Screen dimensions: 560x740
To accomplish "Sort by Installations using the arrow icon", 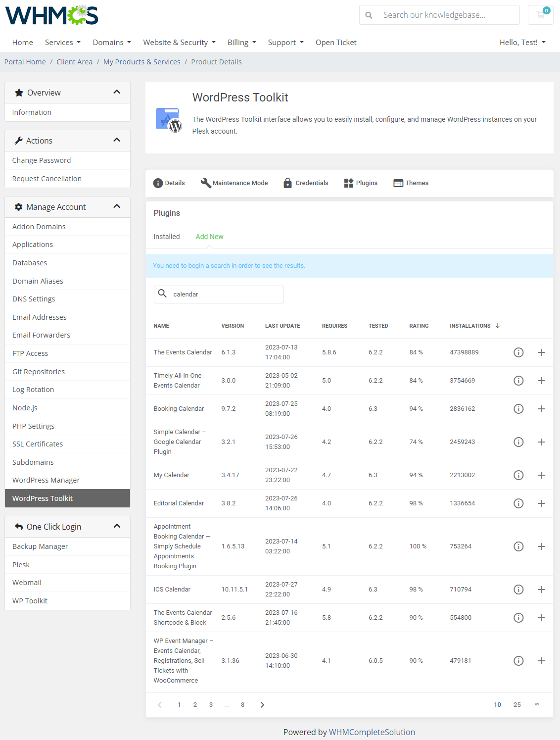I will (497, 326).
